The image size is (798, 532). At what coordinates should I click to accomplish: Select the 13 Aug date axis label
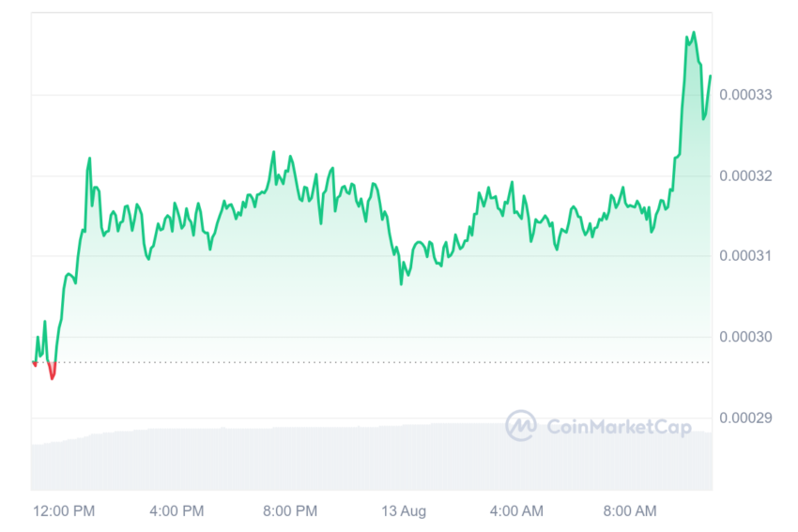pyautogui.click(x=404, y=511)
